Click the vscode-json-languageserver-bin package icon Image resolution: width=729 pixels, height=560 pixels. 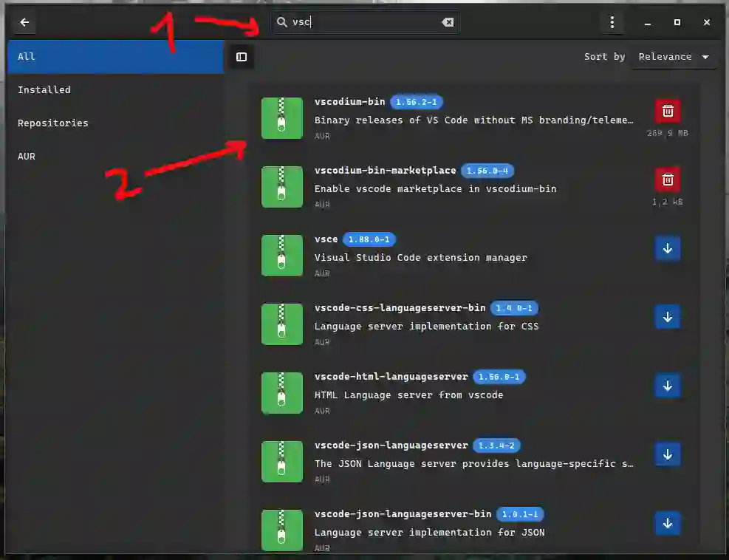[281, 530]
